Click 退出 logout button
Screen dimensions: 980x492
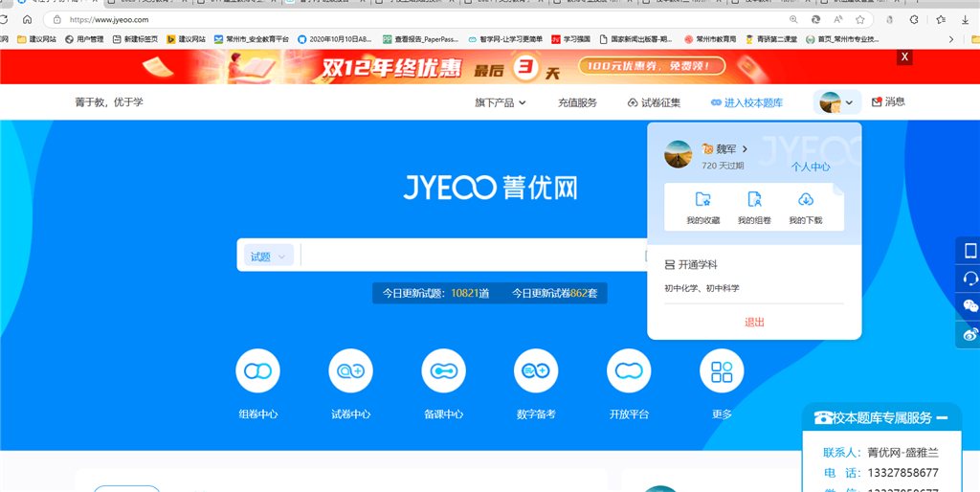pyautogui.click(x=754, y=322)
